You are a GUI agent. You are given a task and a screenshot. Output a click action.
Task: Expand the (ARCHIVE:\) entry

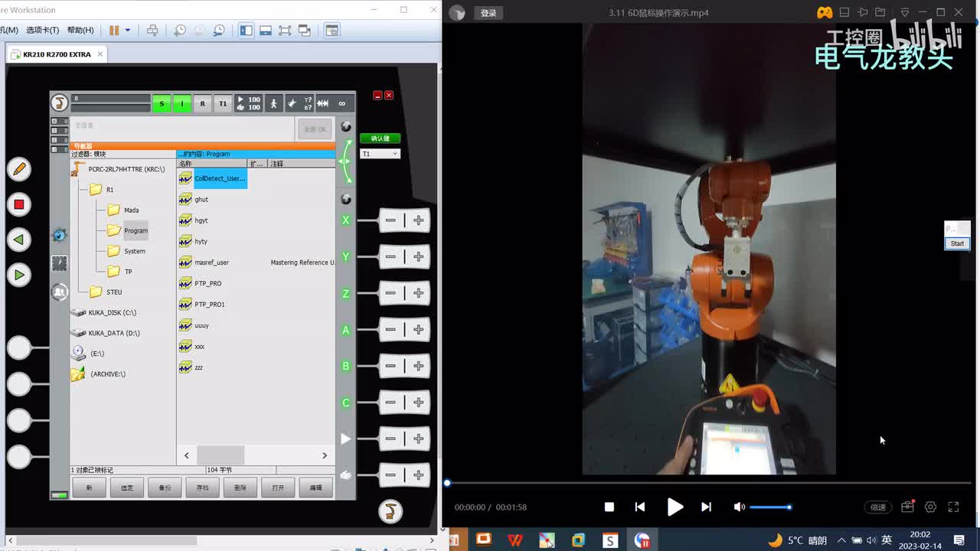[98, 374]
